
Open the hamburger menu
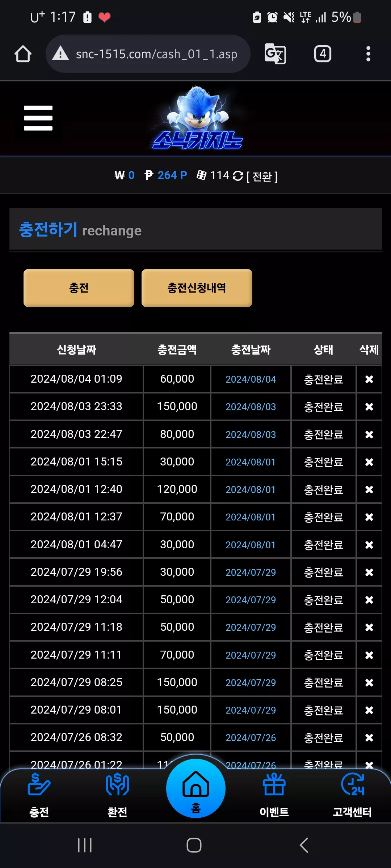click(x=38, y=118)
